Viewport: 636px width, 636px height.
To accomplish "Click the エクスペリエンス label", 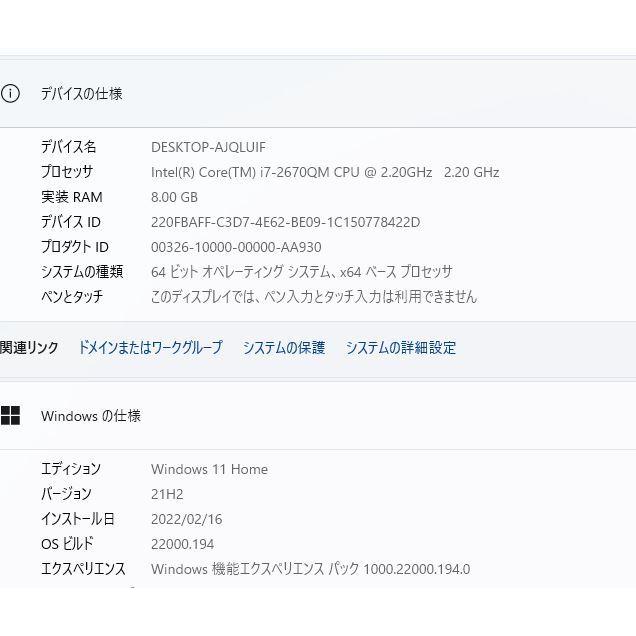I will (83, 569).
